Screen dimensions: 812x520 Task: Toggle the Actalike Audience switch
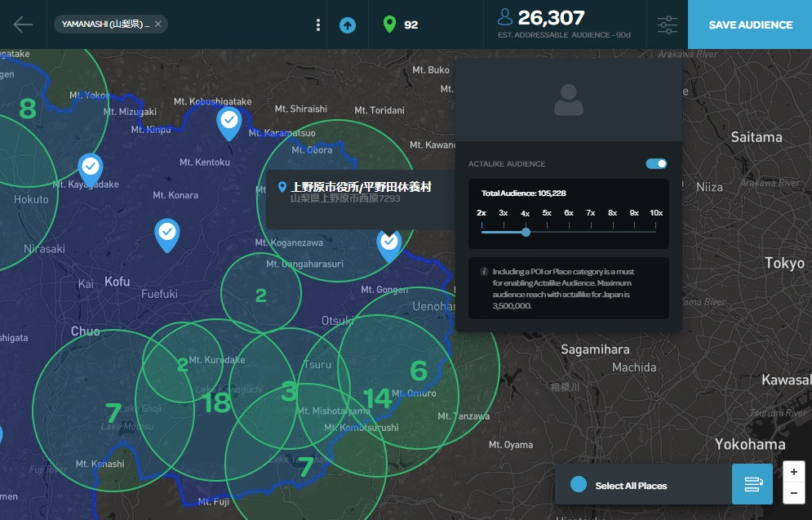656,164
